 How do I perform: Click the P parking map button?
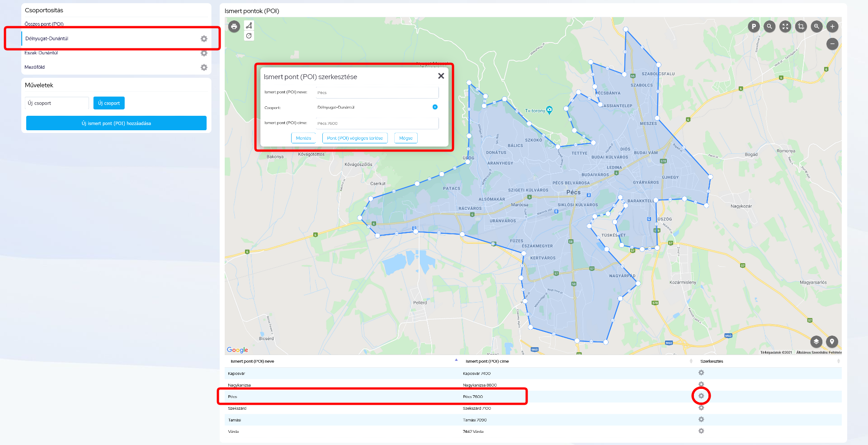click(x=754, y=27)
